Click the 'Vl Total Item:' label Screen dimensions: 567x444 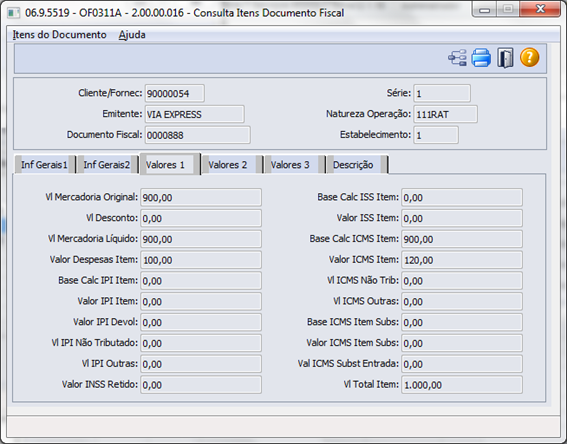(x=371, y=384)
